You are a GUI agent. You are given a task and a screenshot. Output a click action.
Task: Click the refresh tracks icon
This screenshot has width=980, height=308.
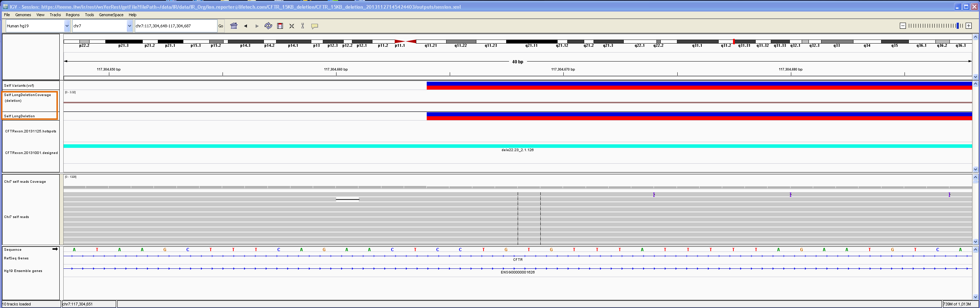click(x=268, y=26)
